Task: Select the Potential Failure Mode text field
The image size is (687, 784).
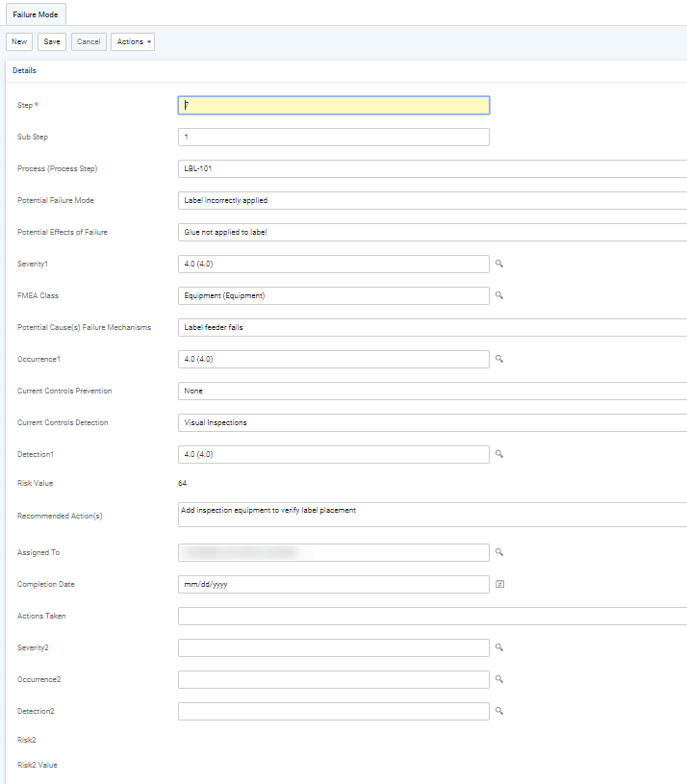Action: (433, 200)
